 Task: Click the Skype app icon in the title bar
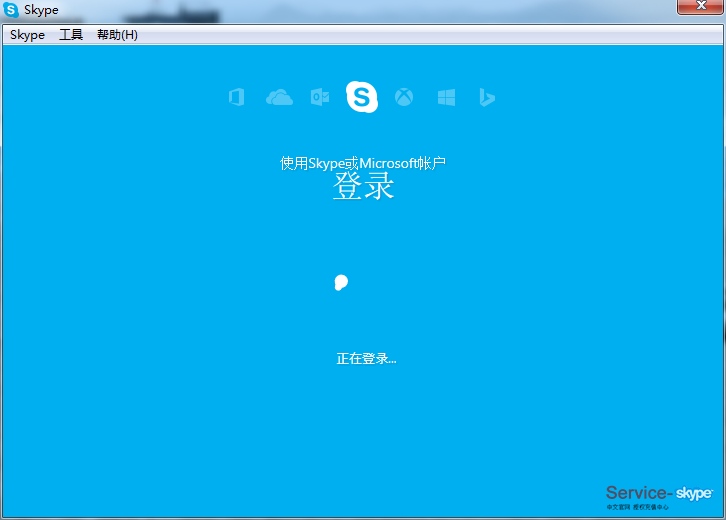tap(11, 10)
